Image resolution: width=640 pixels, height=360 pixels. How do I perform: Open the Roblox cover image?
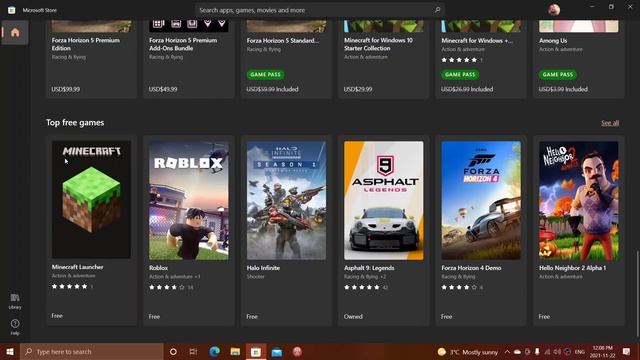tap(189, 200)
